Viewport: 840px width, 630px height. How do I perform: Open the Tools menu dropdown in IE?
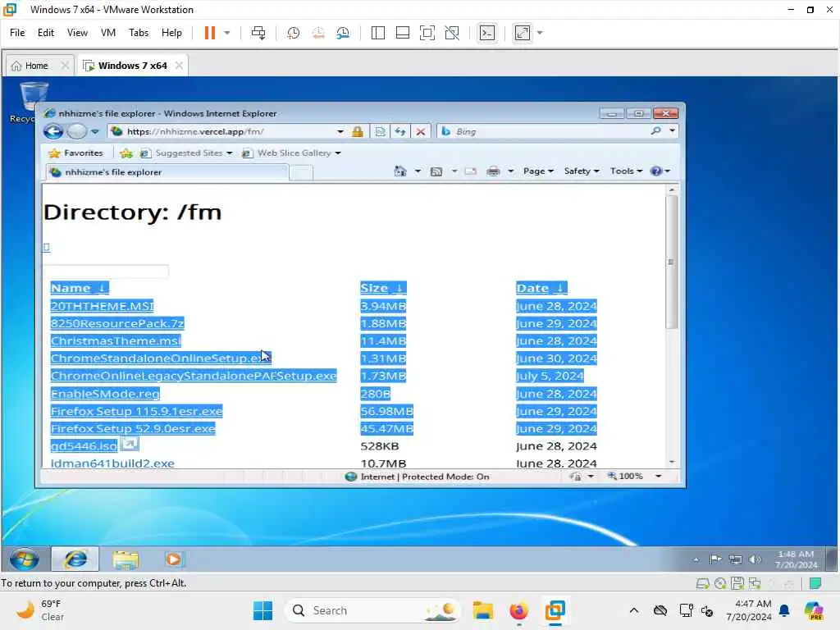click(x=626, y=171)
